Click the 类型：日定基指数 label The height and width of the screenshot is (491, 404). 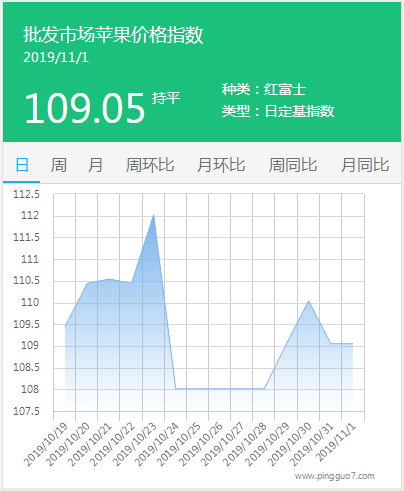click(x=278, y=111)
